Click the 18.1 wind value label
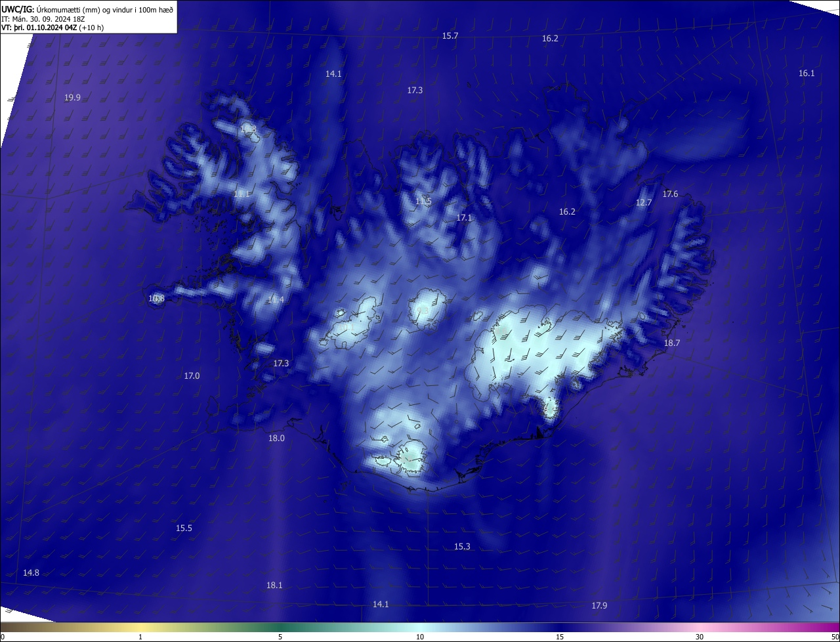The width and height of the screenshot is (840, 642). tap(274, 586)
